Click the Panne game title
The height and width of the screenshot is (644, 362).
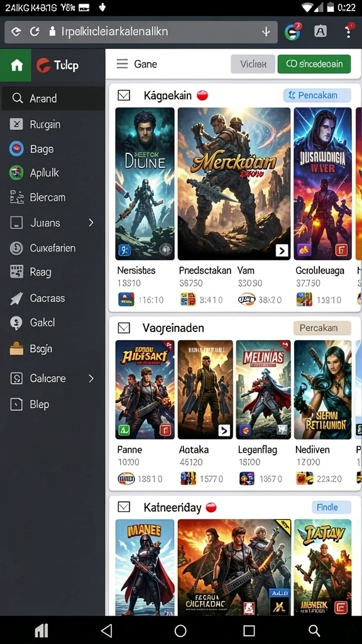coord(129,450)
